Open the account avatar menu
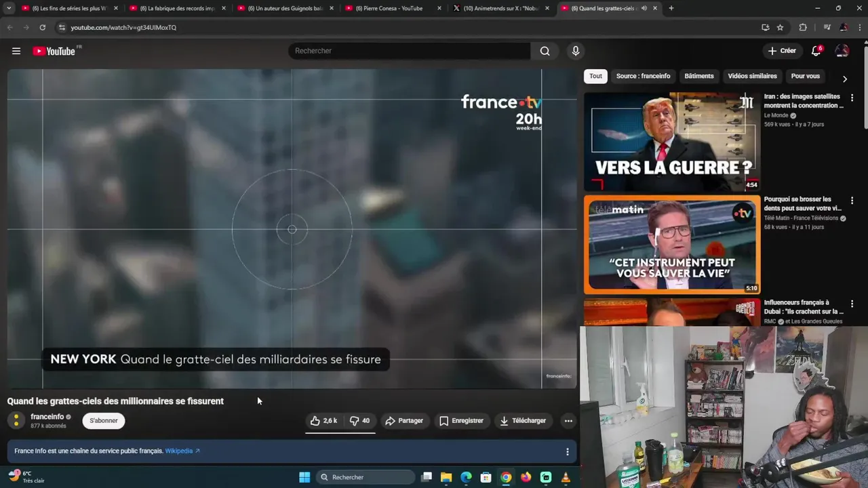The width and height of the screenshot is (868, 488). [842, 51]
